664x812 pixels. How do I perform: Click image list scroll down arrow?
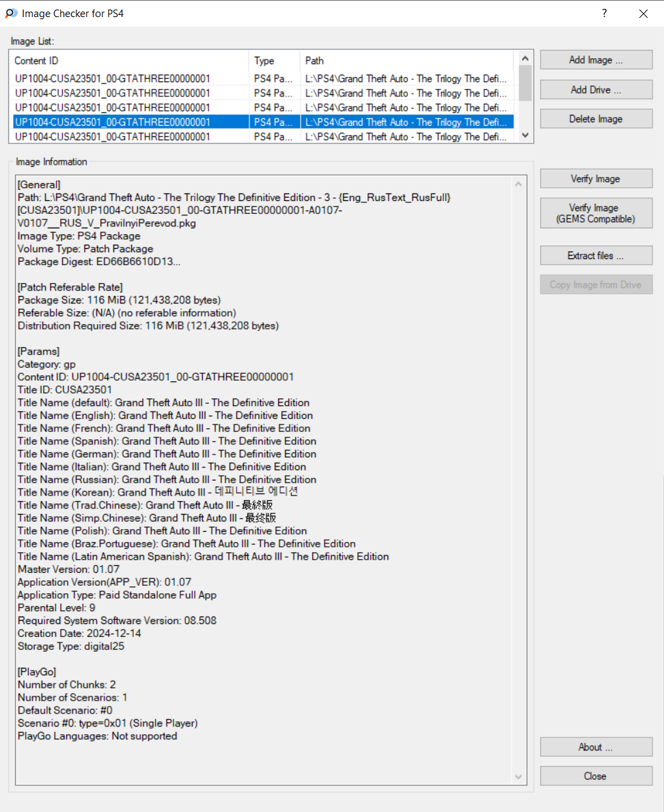click(x=525, y=135)
